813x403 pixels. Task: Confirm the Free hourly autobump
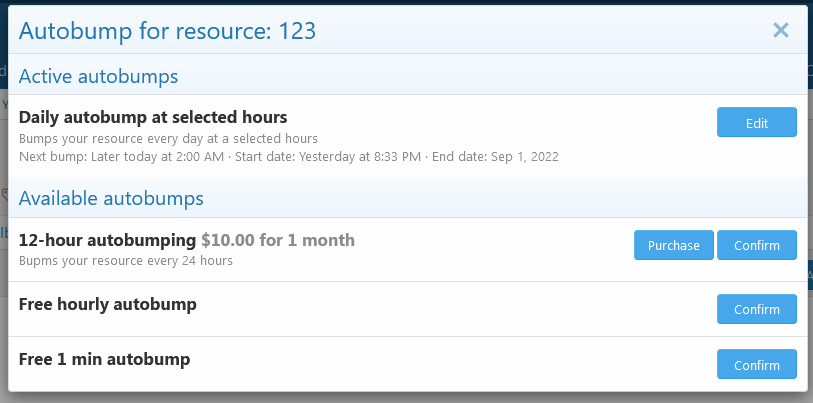tap(756, 309)
